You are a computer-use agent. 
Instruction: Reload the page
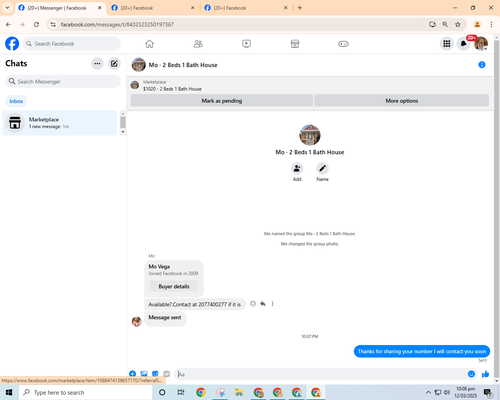point(36,24)
